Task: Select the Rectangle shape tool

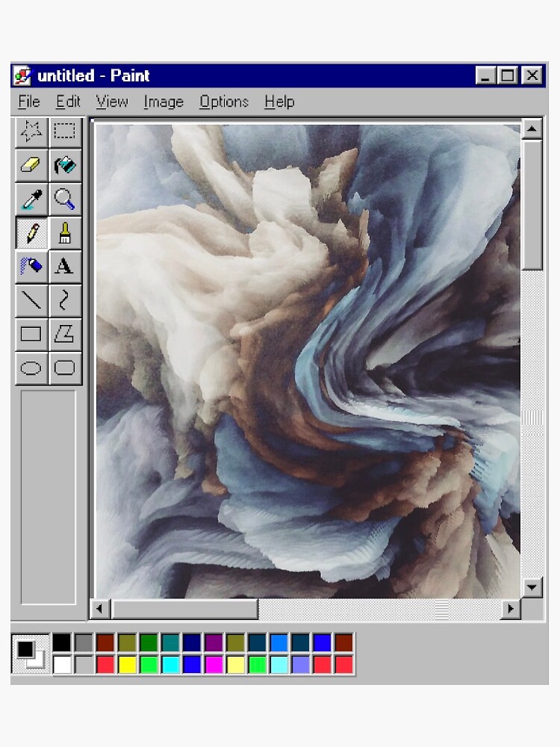Action: [31, 335]
